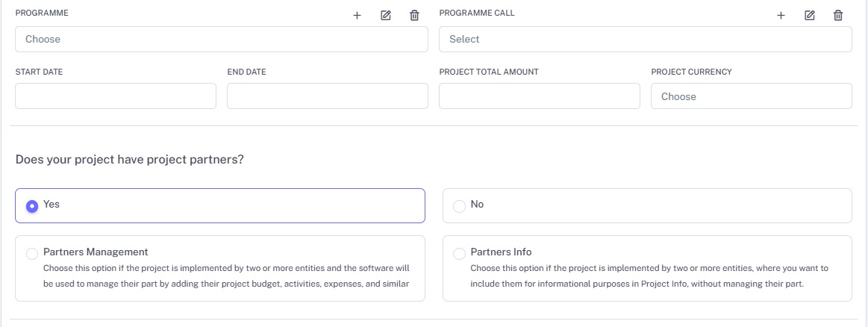Delete the Programme using the trash icon
Image resolution: width=868 pixels, height=327 pixels.
pyautogui.click(x=414, y=16)
